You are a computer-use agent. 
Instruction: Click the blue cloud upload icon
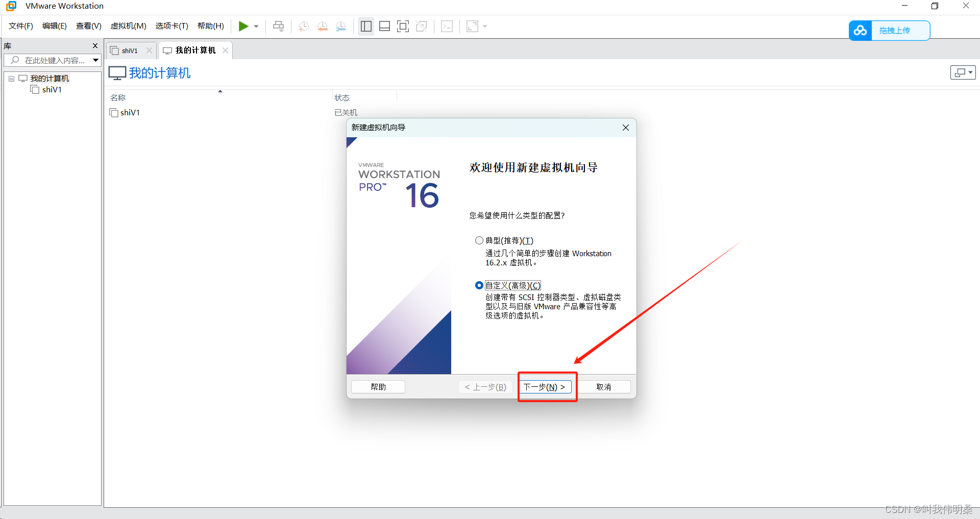pyautogui.click(x=860, y=30)
